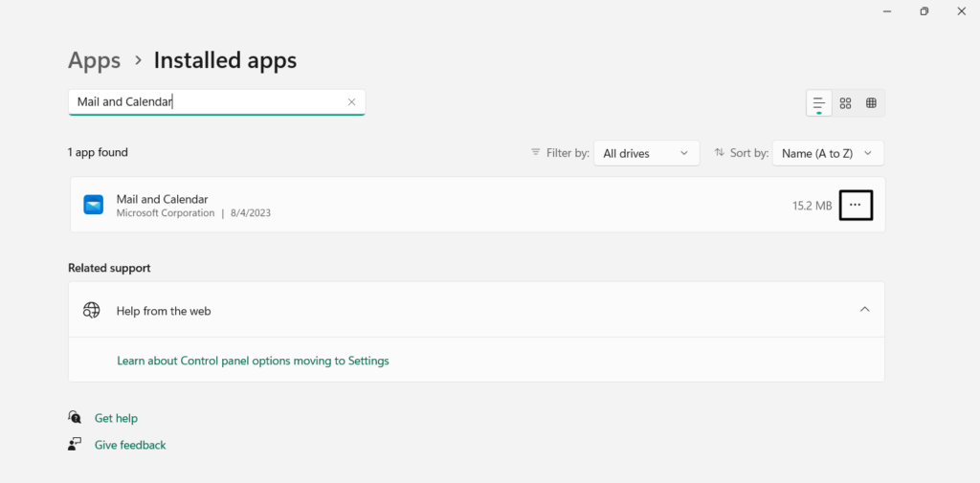Image resolution: width=980 pixels, height=483 pixels.
Task: Collapse the Help from the web section
Action: click(864, 310)
